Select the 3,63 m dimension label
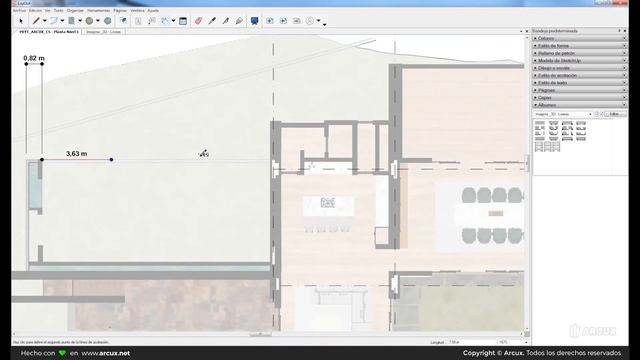This screenshot has height=360, width=640. (76, 154)
